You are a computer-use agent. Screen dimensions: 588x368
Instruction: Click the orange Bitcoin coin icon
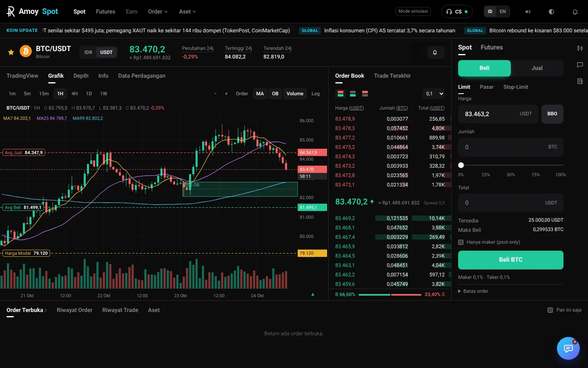tap(26, 52)
